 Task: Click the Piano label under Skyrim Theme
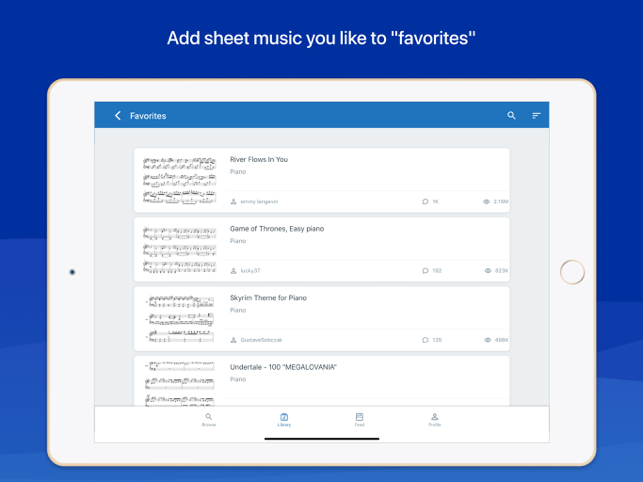[x=238, y=310]
